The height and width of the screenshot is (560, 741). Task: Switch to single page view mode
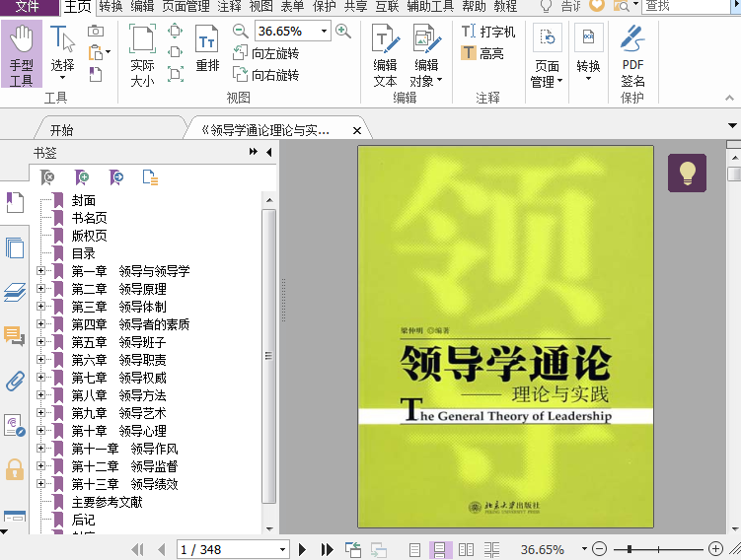coord(414,549)
